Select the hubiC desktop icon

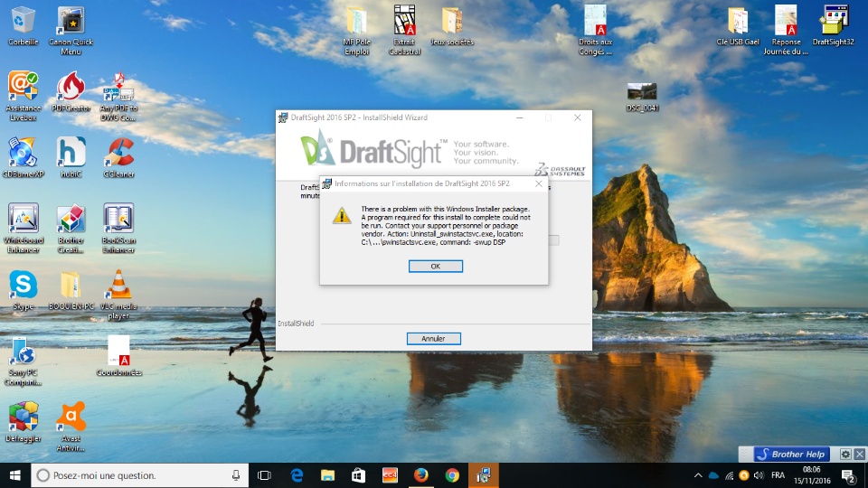click(x=71, y=157)
